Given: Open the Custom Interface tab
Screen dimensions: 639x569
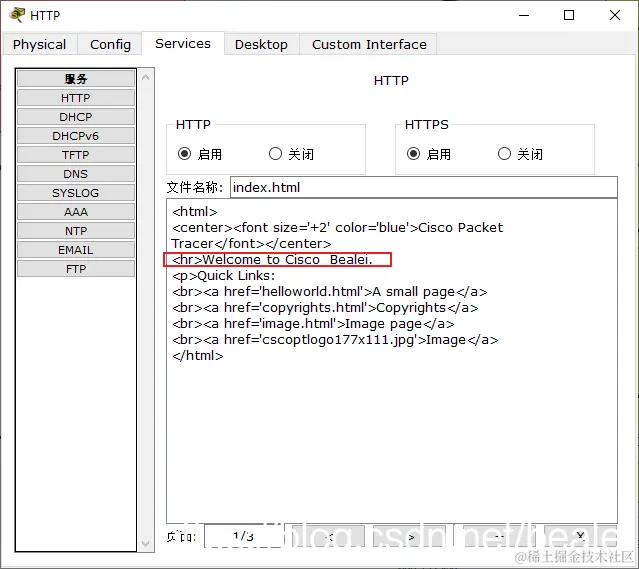Looking at the screenshot, I should pos(369,44).
